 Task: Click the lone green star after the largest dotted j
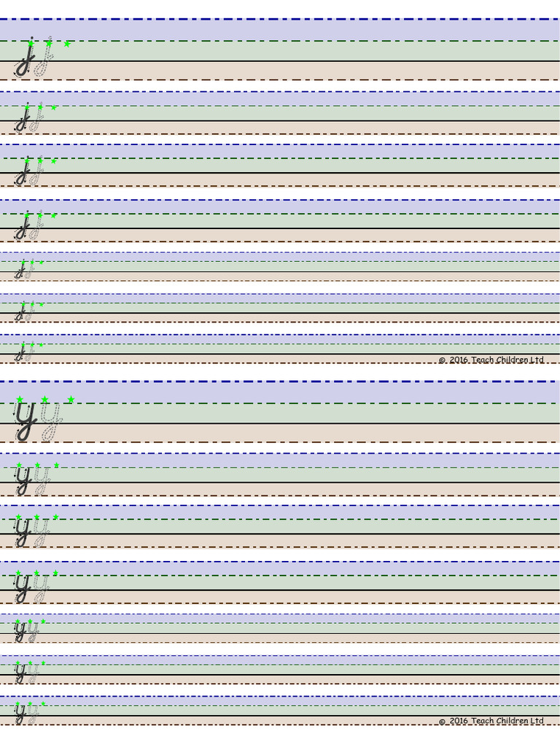67,44
